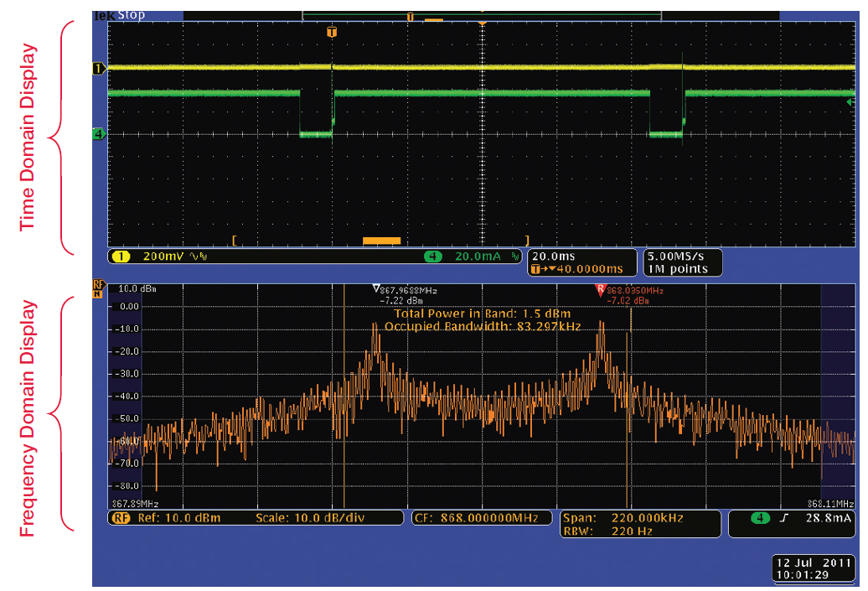The height and width of the screenshot is (591, 868).
Task: Select the white peak marker at 867.9688MHz
Action: 376,288
